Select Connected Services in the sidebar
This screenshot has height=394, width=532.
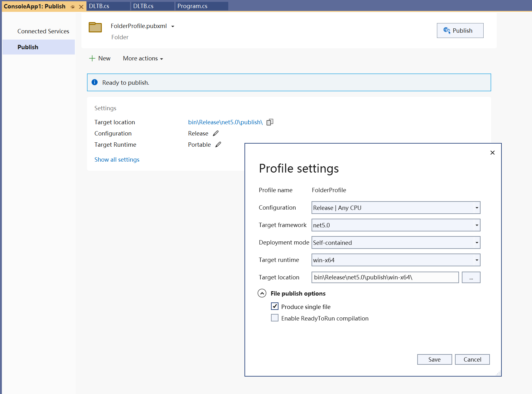43,31
